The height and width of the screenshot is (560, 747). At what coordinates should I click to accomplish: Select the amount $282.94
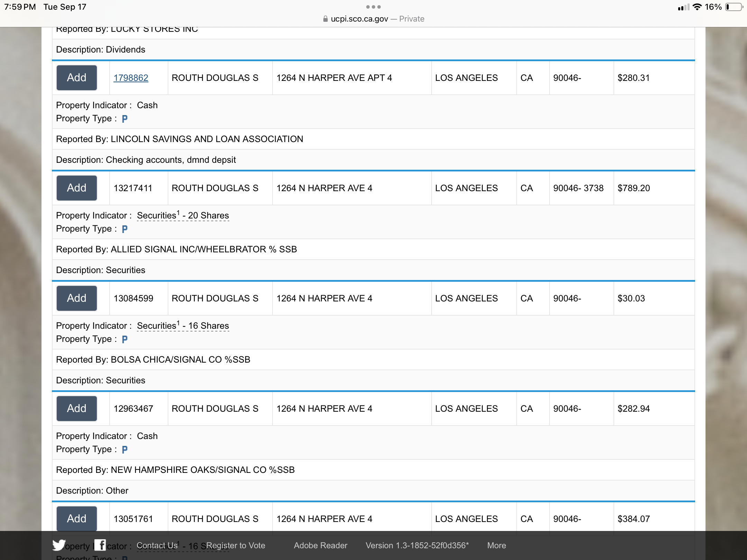click(x=634, y=409)
